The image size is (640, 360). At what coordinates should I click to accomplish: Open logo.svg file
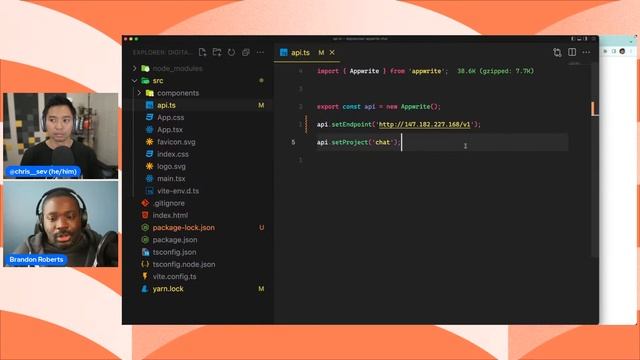[171, 166]
